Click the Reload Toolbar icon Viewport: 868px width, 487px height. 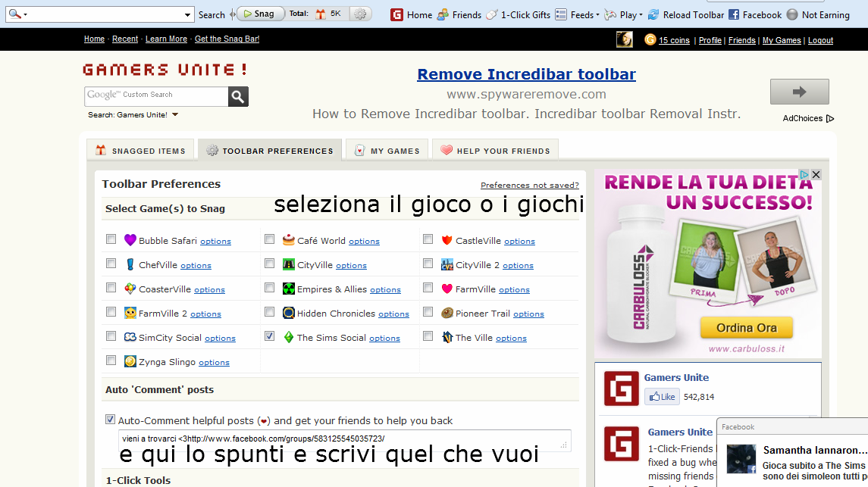click(x=653, y=15)
